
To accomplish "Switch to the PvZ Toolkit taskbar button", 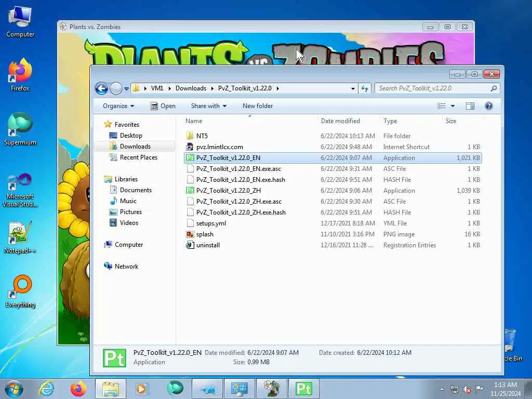I will [x=303, y=389].
